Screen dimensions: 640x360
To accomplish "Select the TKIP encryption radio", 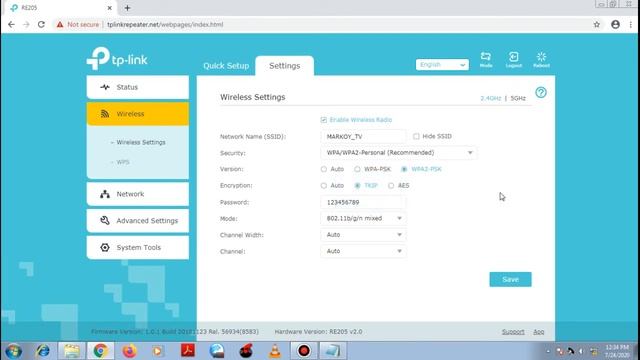I will (x=357, y=186).
